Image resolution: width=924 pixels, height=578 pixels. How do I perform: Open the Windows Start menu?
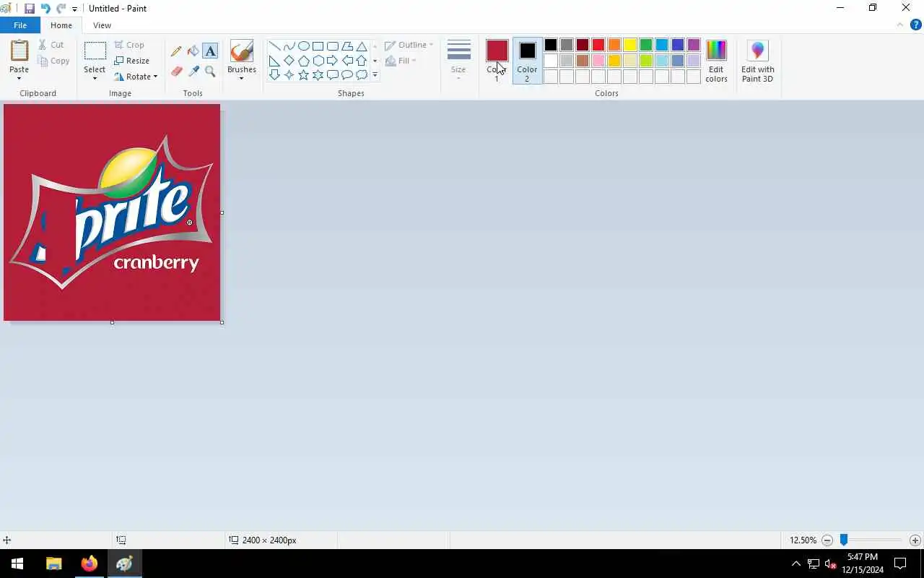17,564
